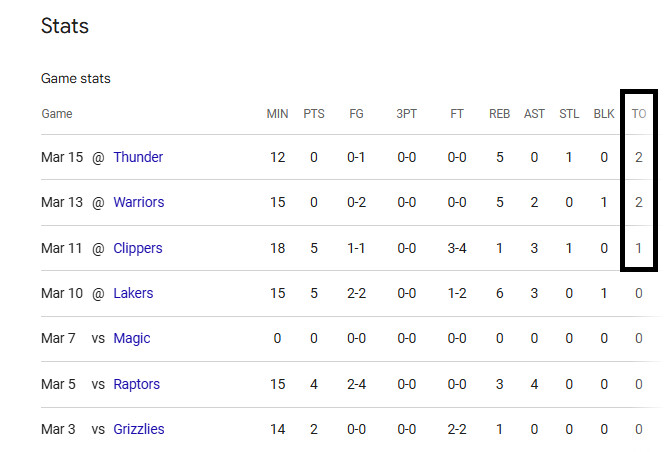Image resolution: width=669 pixels, height=452 pixels.
Task: Click the Game stats subheading
Action: 76,79
